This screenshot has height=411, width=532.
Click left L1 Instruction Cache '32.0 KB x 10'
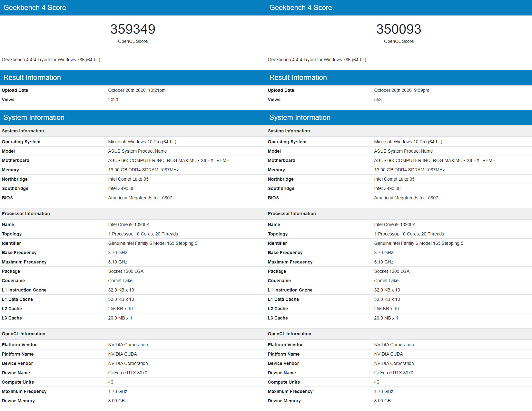tap(121, 290)
